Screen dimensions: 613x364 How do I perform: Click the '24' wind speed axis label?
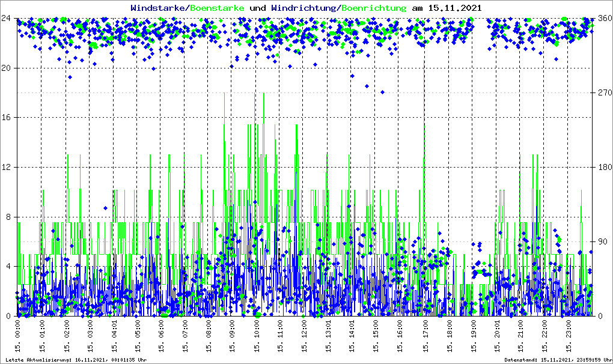coord(6,19)
